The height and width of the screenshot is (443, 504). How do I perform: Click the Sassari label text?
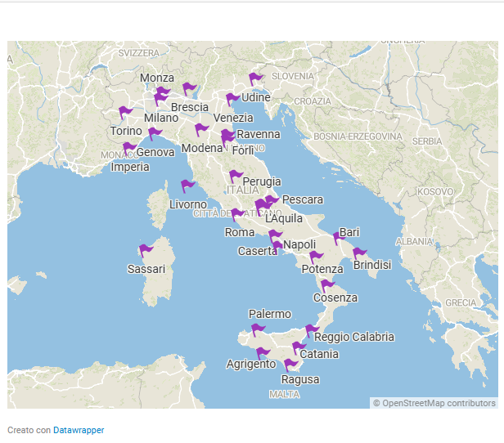click(146, 269)
